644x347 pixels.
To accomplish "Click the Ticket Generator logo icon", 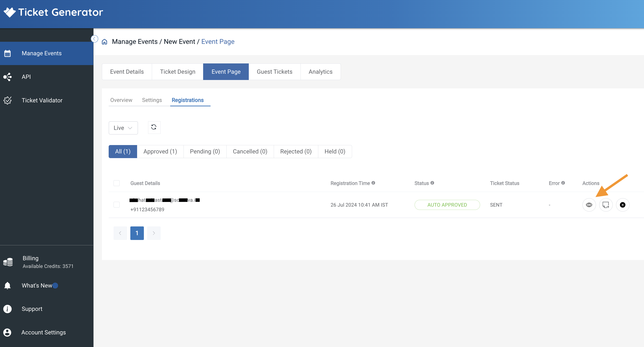I will click(10, 12).
